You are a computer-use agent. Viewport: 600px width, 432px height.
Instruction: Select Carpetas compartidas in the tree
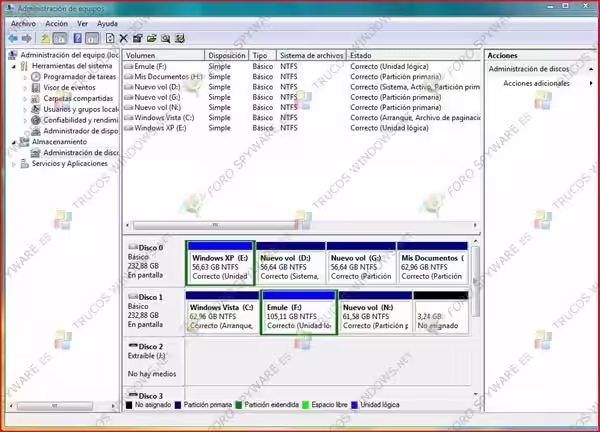coord(78,98)
